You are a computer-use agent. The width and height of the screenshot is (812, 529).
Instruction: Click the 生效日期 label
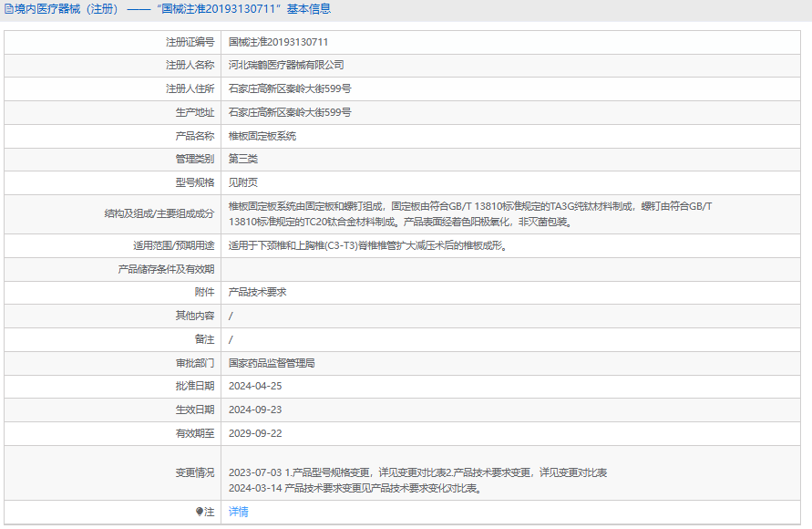pos(195,410)
